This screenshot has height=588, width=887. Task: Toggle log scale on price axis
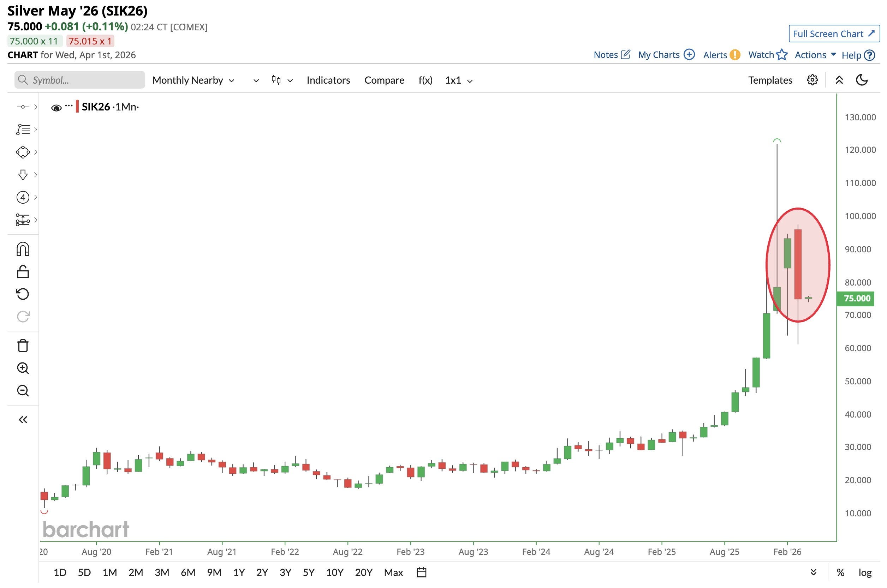pyautogui.click(x=865, y=572)
